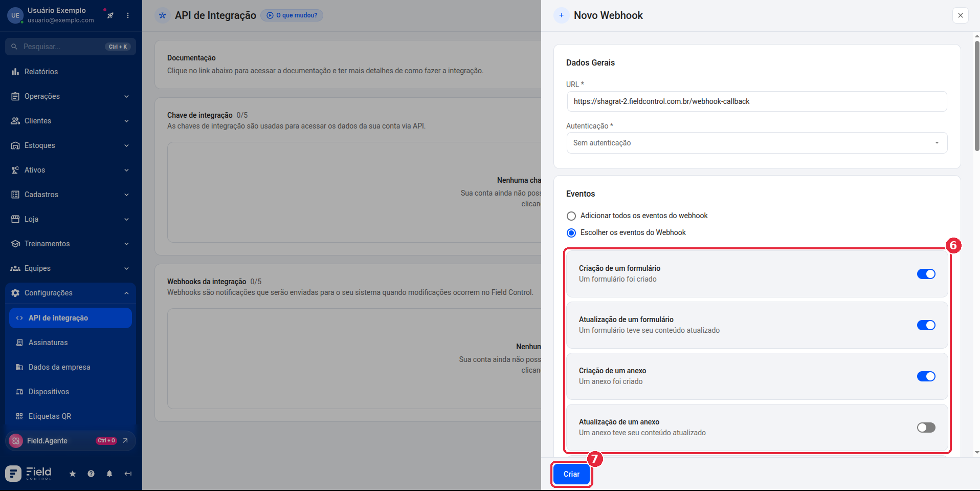Disable the Criação de um anexo toggle

(x=926, y=376)
